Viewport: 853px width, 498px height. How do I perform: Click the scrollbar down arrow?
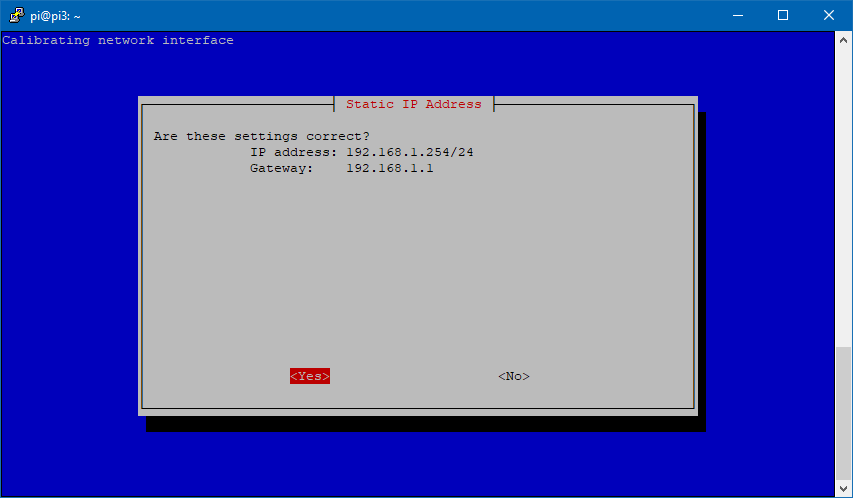point(844,489)
